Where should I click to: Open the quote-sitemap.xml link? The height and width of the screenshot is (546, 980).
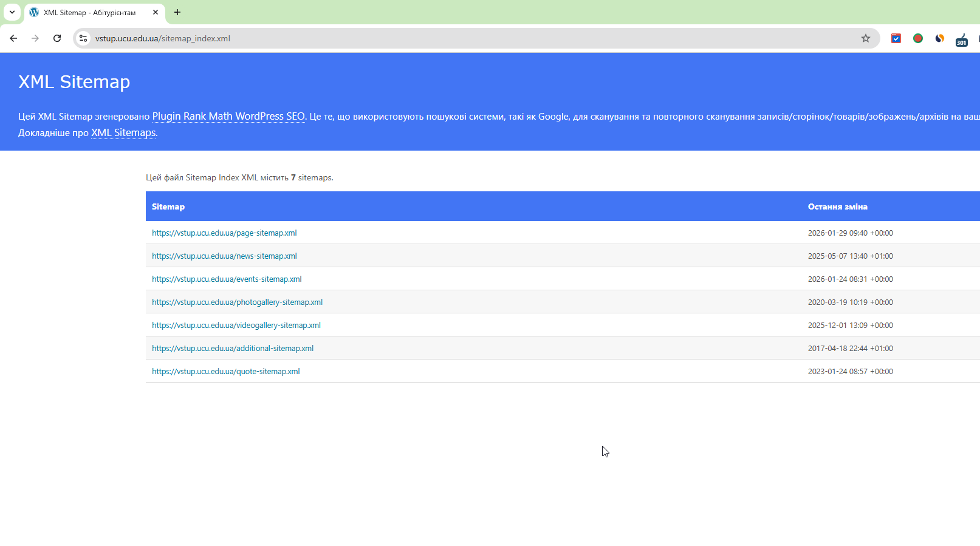[226, 371]
